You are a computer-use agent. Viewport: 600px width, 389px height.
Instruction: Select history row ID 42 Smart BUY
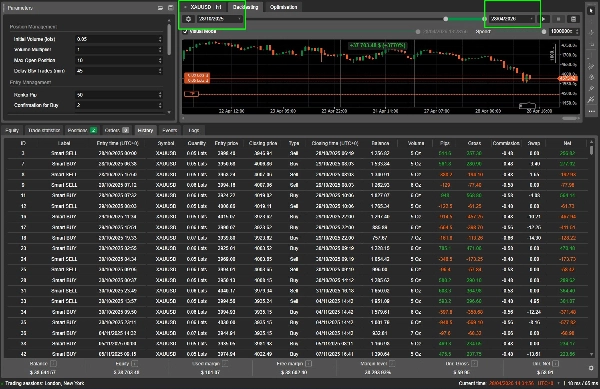coord(297,354)
